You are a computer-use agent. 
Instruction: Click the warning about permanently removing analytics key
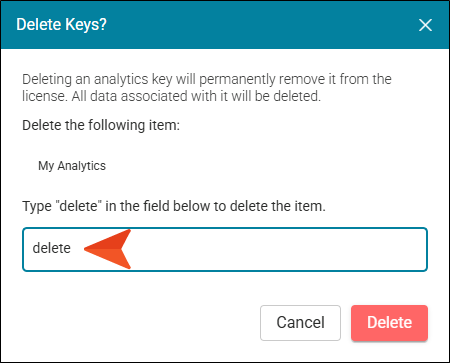207,88
